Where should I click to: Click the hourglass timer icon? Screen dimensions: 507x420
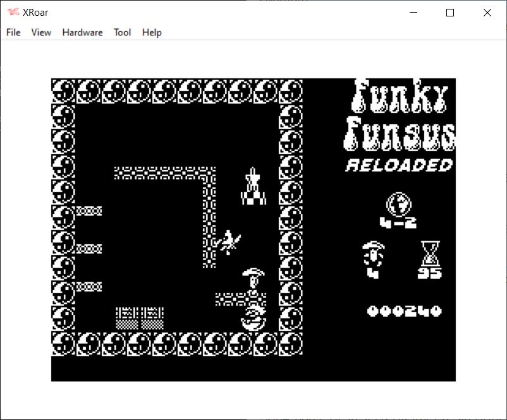430,254
